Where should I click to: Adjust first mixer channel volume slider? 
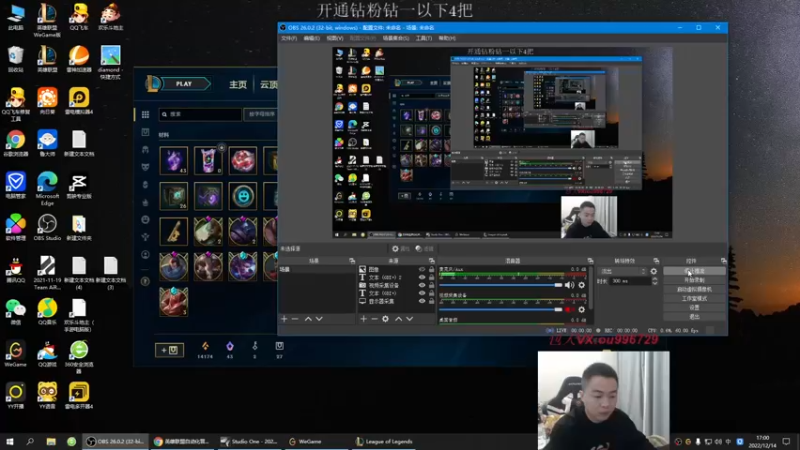click(501, 285)
